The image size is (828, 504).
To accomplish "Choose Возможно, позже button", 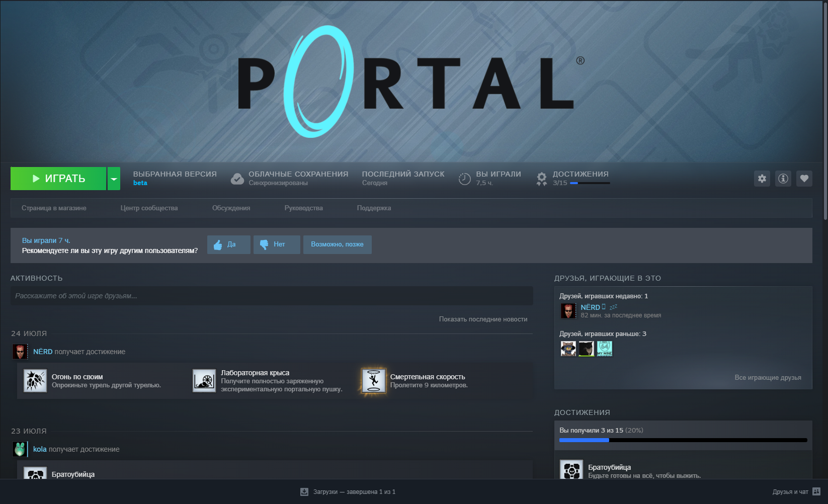I will coord(338,244).
